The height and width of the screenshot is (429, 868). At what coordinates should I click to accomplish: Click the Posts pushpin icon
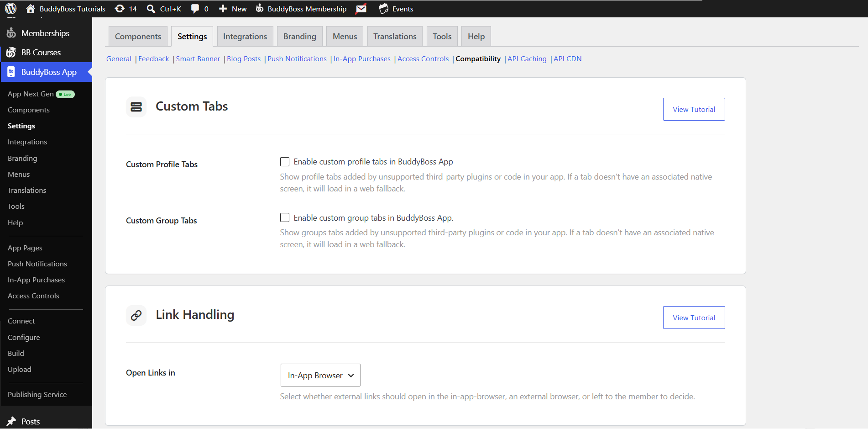[x=11, y=421]
